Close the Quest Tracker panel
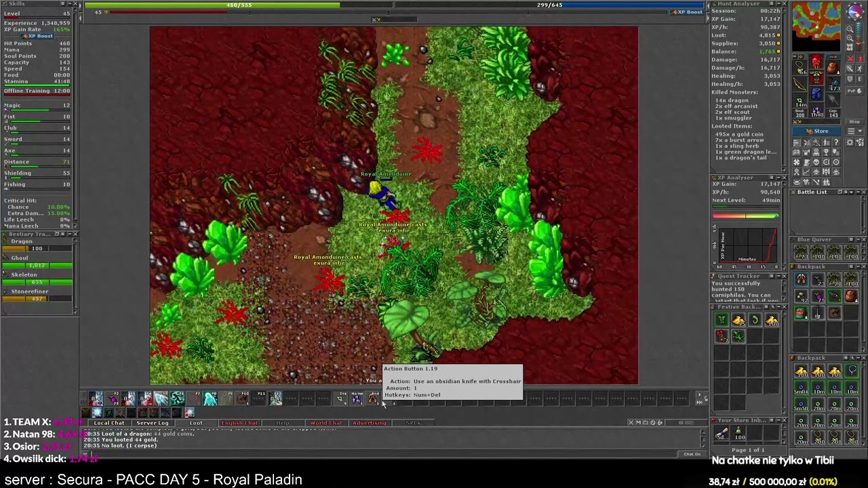 784,276
